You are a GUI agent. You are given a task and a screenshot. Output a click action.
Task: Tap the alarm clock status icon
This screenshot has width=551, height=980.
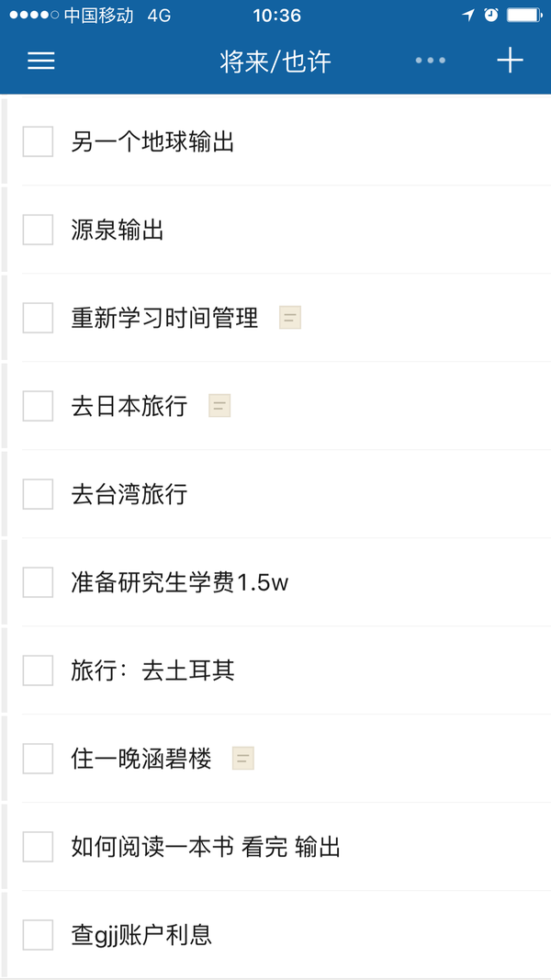[491, 15]
